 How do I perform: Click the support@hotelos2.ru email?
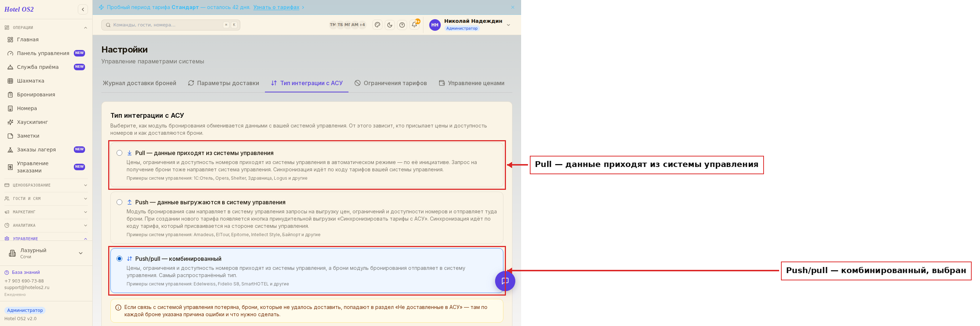click(27, 288)
